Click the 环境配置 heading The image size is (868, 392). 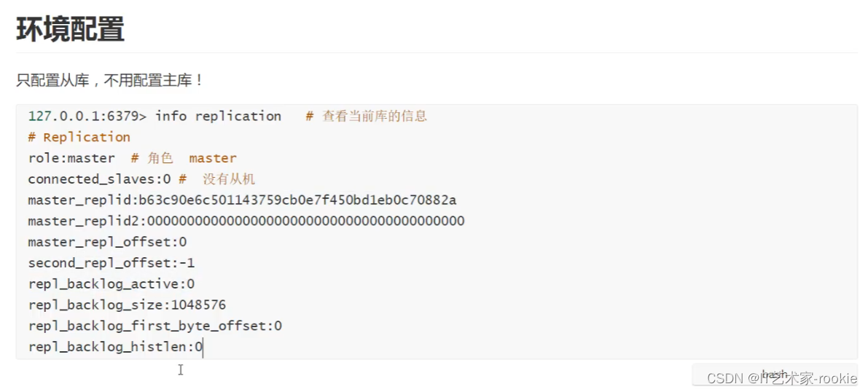[x=70, y=29]
